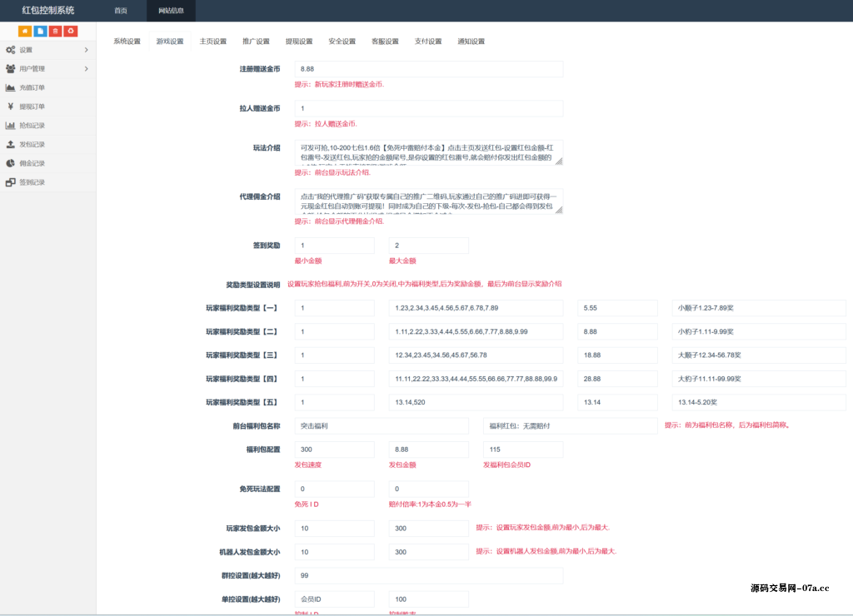Click the 28.88 reward amount field
The image size is (853, 616).
617,379
